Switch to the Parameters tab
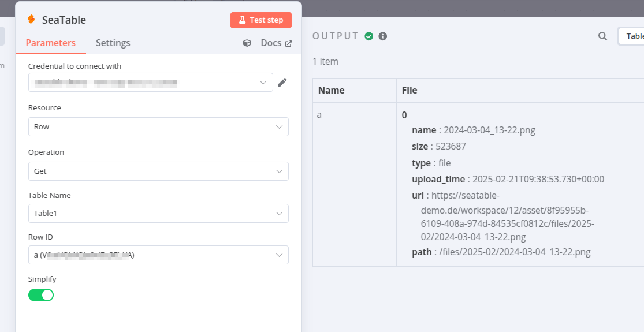The width and height of the screenshot is (644, 332). click(x=50, y=43)
